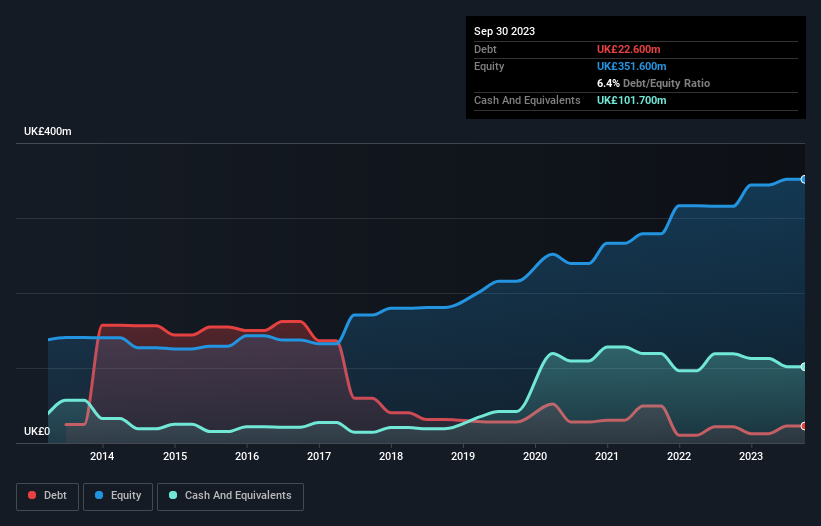821x526 pixels.
Task: Click the 2021 axis label
Action: pos(607,456)
